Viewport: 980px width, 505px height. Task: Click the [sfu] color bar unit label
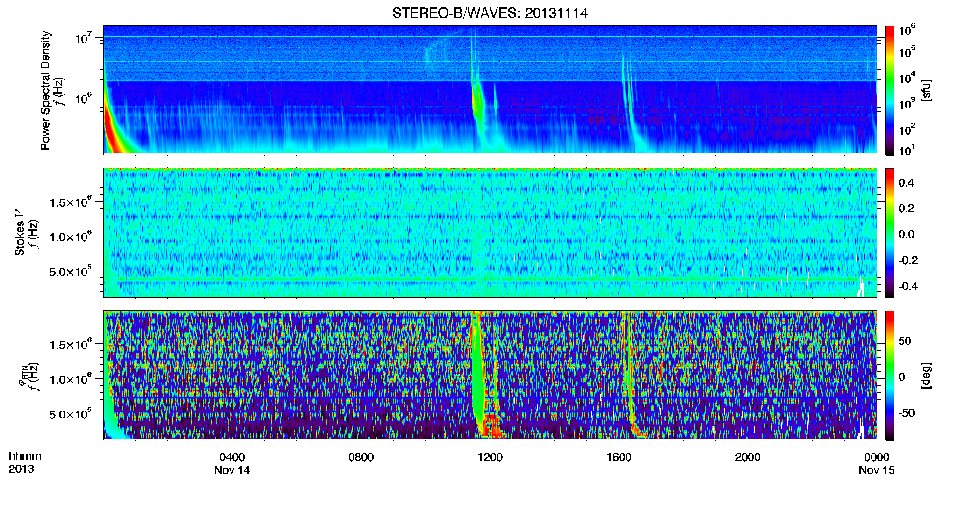click(x=926, y=90)
